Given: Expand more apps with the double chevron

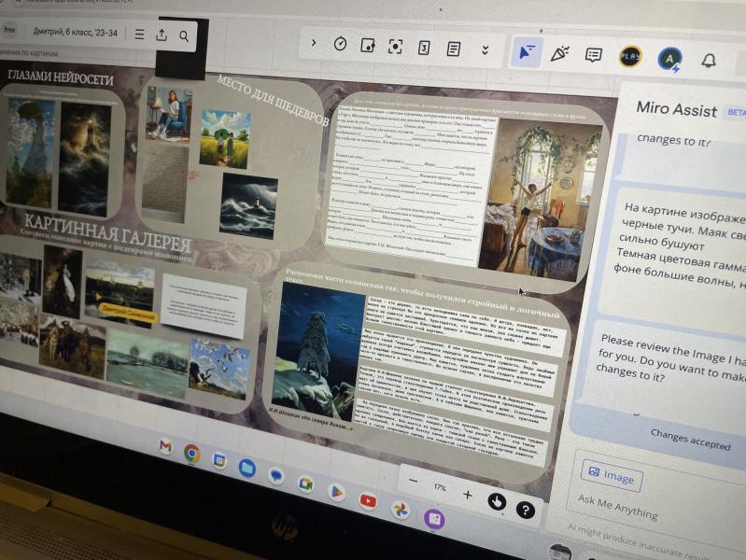Looking at the screenshot, I should pos(486,50).
